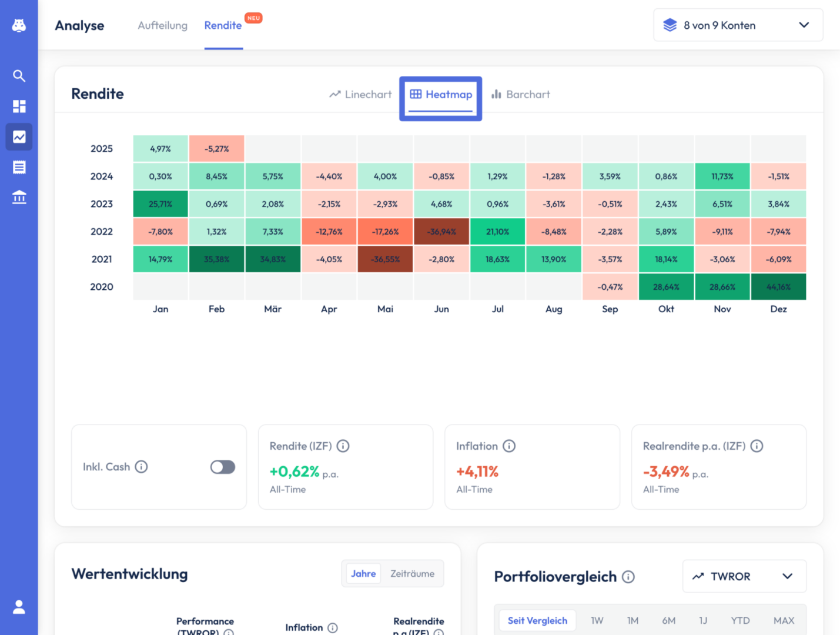Click heatmap cell 11,73% for Nov 2024
The height and width of the screenshot is (635, 840).
click(x=722, y=176)
